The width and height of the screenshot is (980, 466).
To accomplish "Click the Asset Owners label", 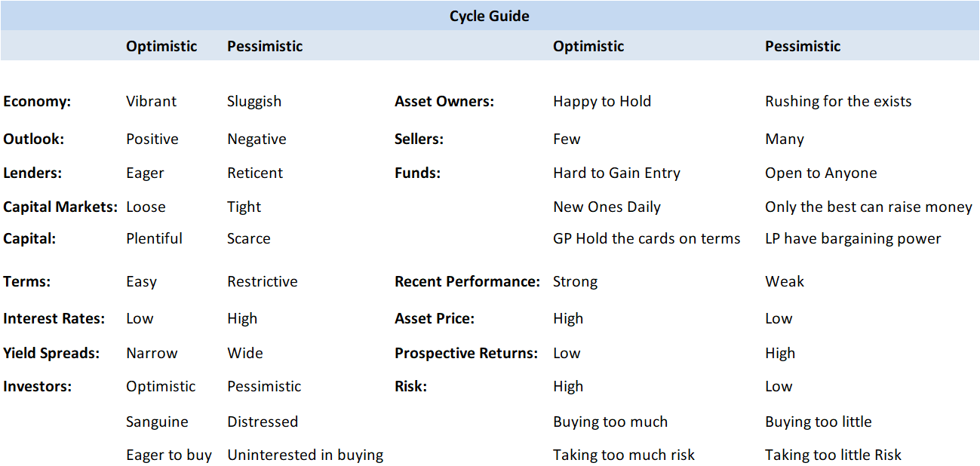I will (444, 101).
